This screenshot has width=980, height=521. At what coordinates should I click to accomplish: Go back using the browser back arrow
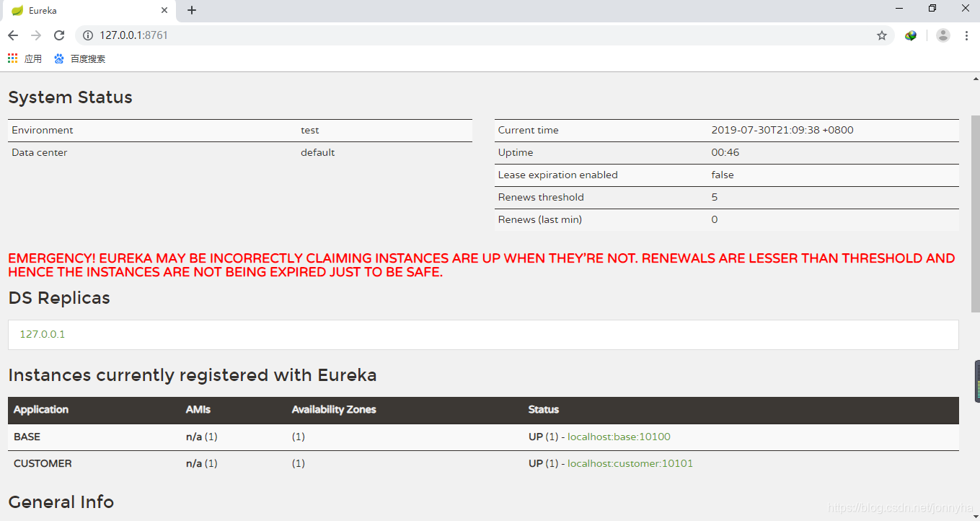click(13, 35)
